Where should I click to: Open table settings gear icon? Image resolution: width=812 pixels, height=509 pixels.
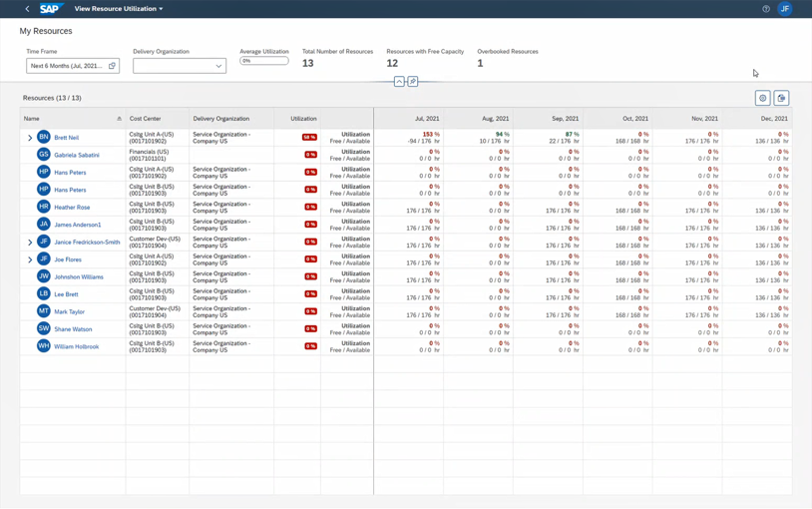(x=763, y=98)
